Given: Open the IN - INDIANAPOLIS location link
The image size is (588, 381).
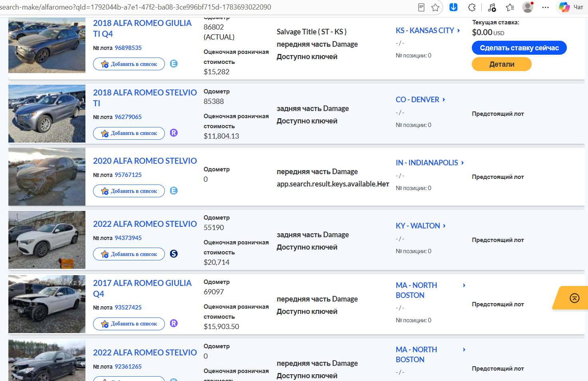Looking at the screenshot, I should click(427, 163).
